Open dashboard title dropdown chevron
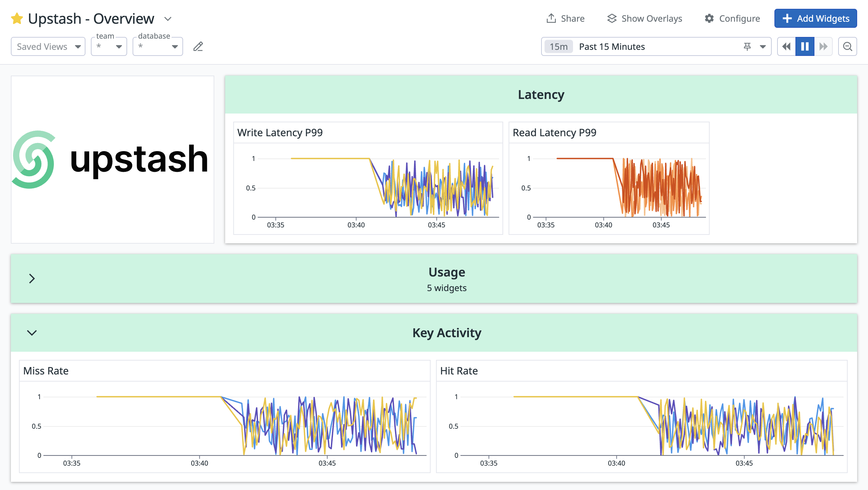Image resolution: width=868 pixels, height=490 pixels. 168,19
